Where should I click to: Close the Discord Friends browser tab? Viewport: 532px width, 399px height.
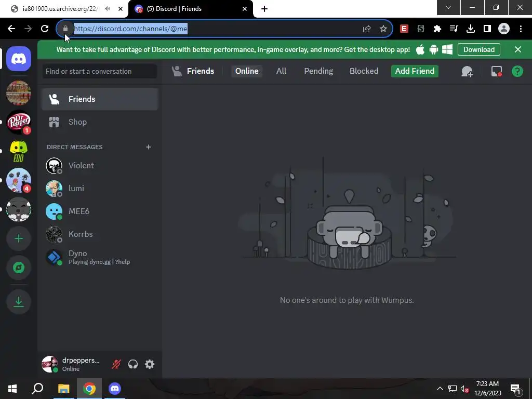point(245,9)
